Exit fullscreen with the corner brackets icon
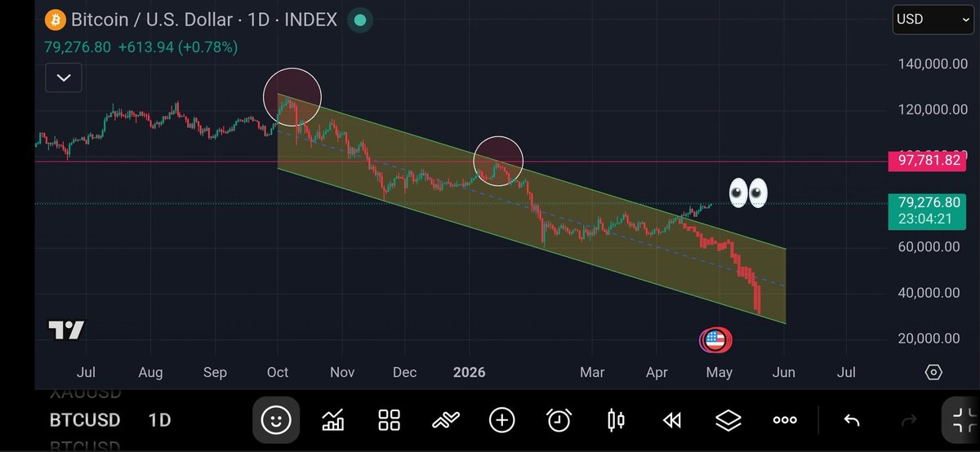The width and height of the screenshot is (980, 452). click(x=964, y=420)
